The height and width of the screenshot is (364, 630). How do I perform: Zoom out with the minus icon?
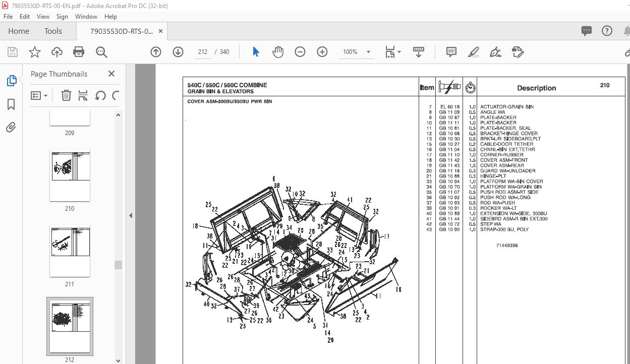pyautogui.click(x=300, y=52)
